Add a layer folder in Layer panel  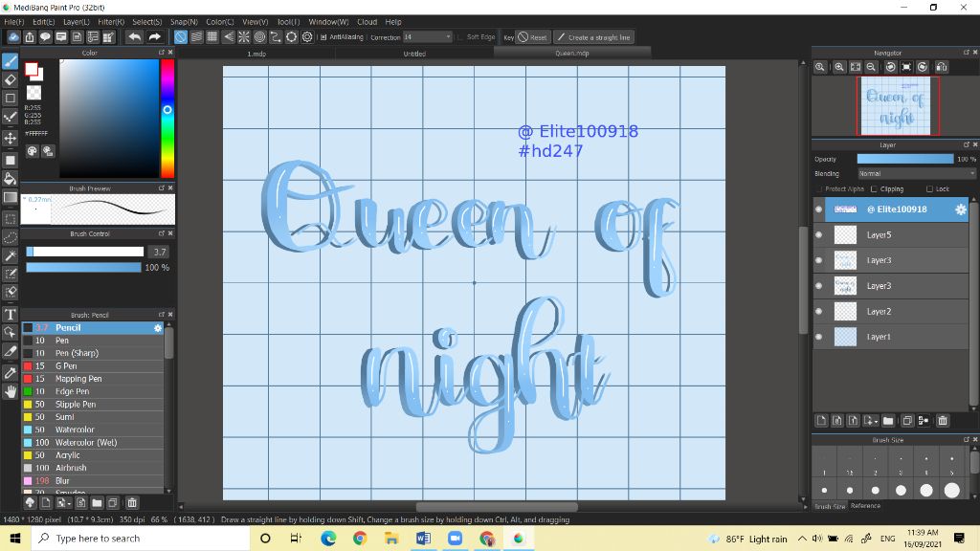click(x=888, y=421)
